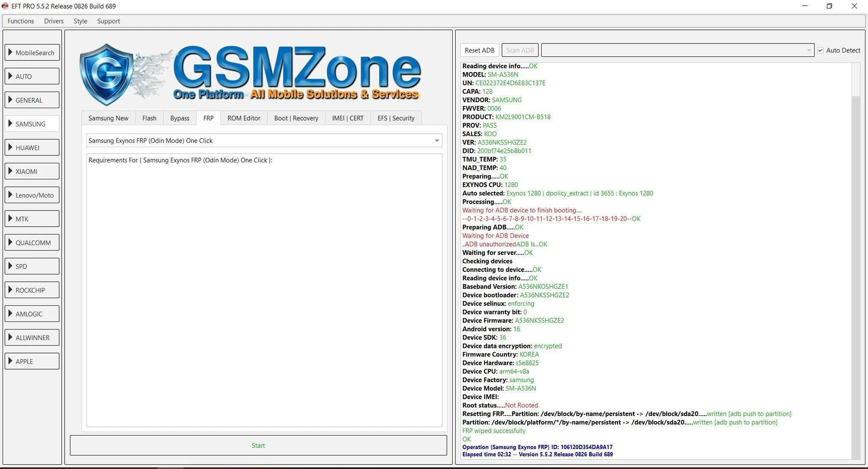This screenshot has width=868, height=469.
Task: Click the EFT PRO title bar icon
Action: 5,6
